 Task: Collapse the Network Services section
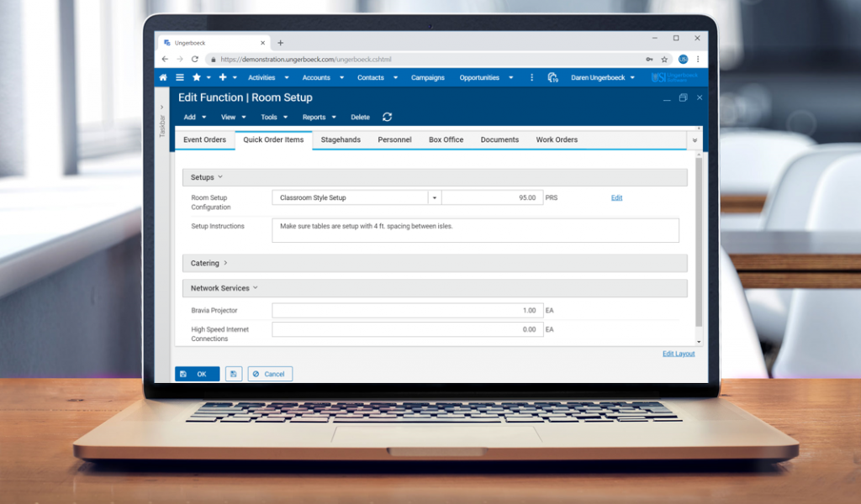coord(256,288)
